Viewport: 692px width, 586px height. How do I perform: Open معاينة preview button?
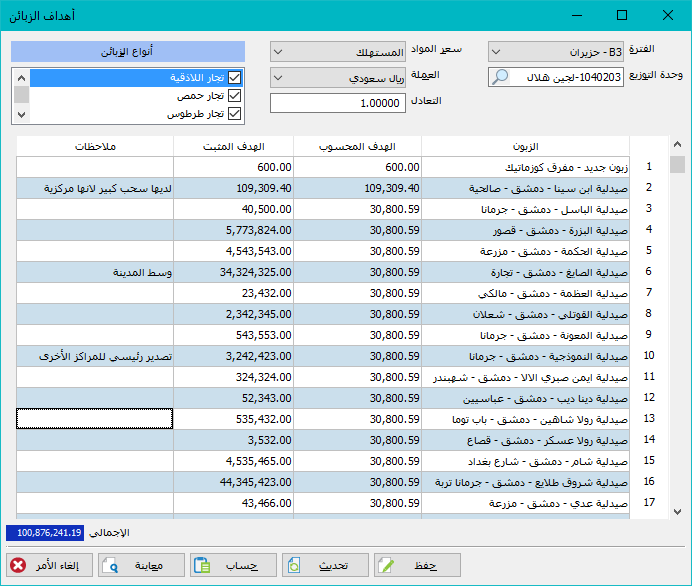(141, 565)
